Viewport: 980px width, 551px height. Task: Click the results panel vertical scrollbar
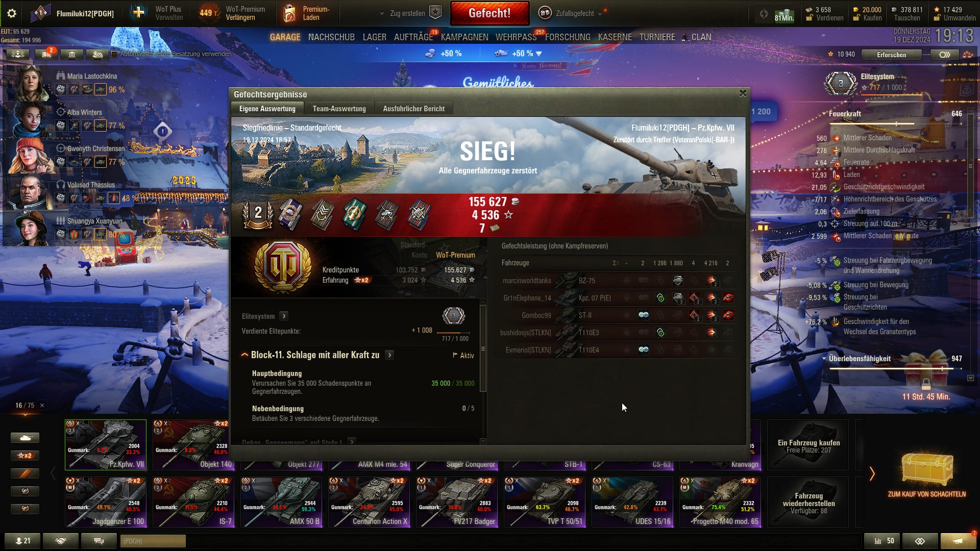(x=483, y=348)
